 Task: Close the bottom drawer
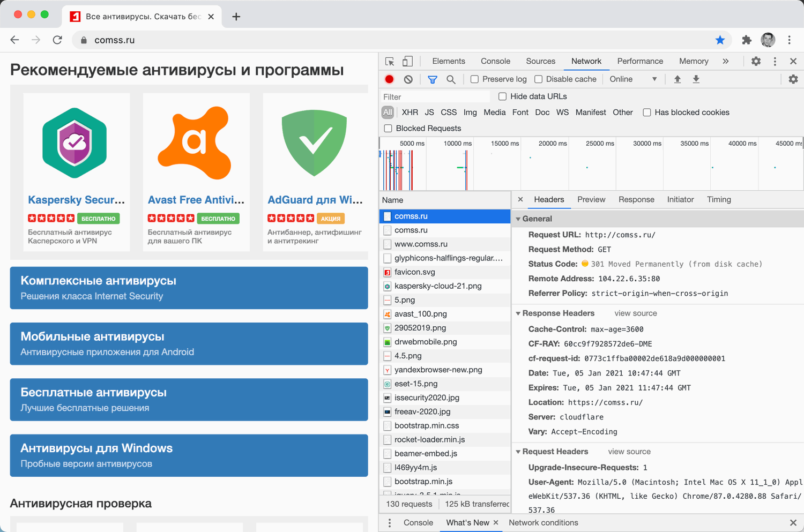point(793,523)
